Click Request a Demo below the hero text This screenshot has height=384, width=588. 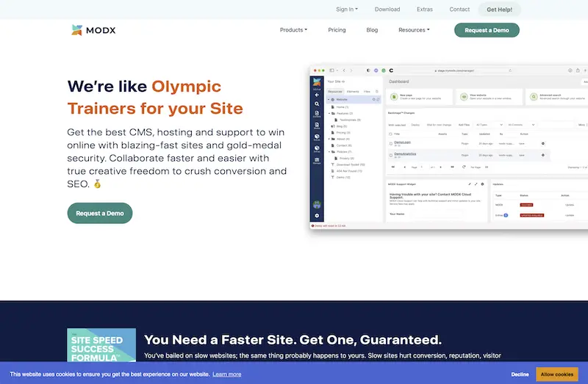[x=100, y=213]
